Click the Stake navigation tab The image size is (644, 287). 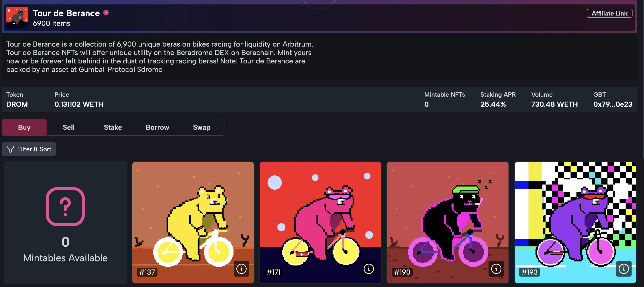pos(113,127)
